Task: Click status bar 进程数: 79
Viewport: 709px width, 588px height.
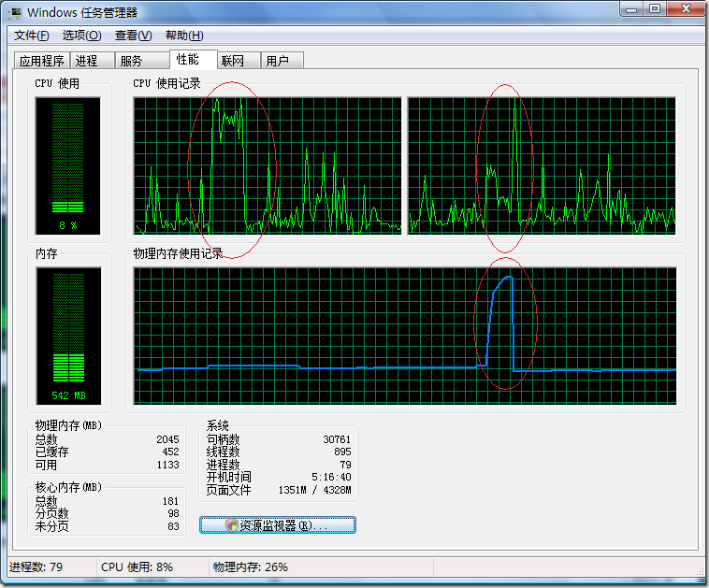Action: click(36, 567)
